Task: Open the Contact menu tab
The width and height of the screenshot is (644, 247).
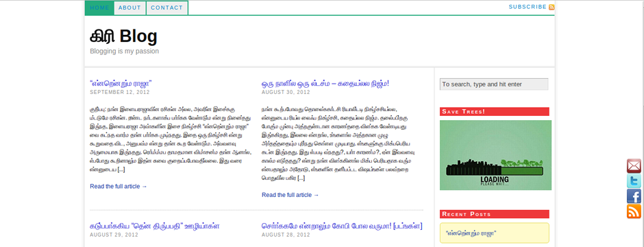Action: click(x=166, y=8)
